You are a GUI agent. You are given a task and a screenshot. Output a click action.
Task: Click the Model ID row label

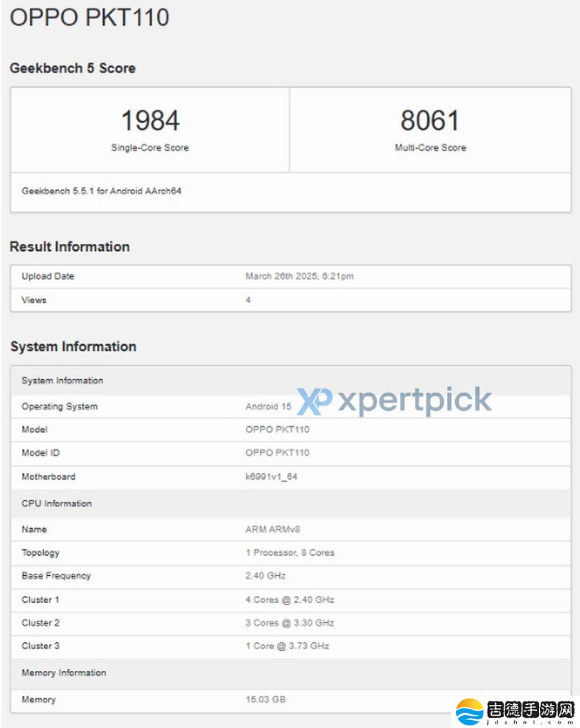tap(41, 453)
